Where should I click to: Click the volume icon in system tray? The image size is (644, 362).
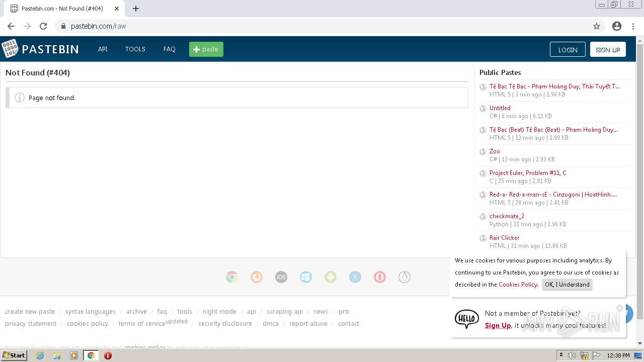tap(572, 355)
